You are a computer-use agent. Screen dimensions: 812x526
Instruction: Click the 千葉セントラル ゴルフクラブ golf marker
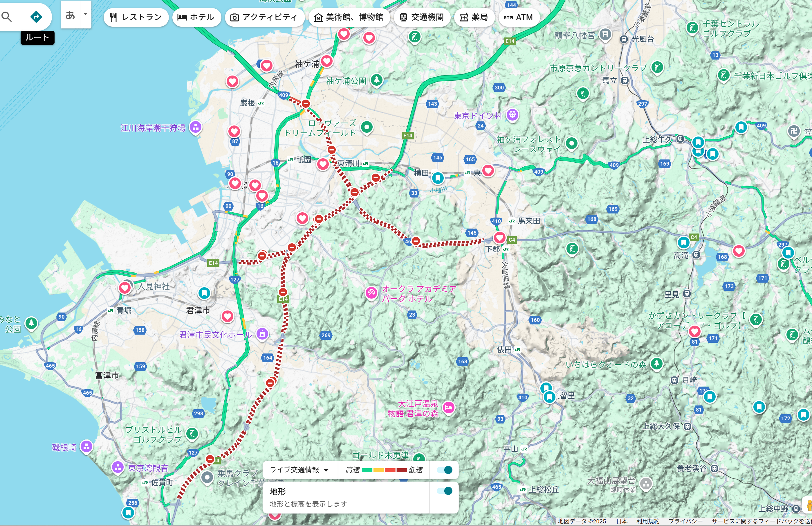692,28
